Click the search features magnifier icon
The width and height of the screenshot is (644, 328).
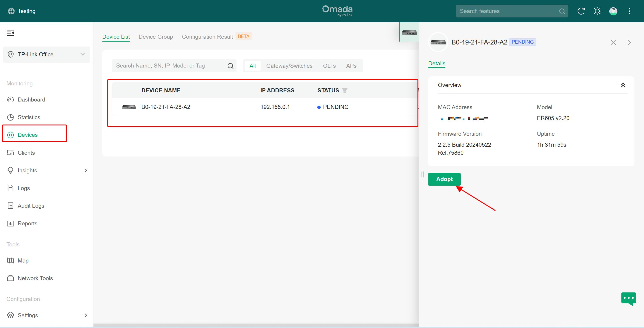pos(562,11)
